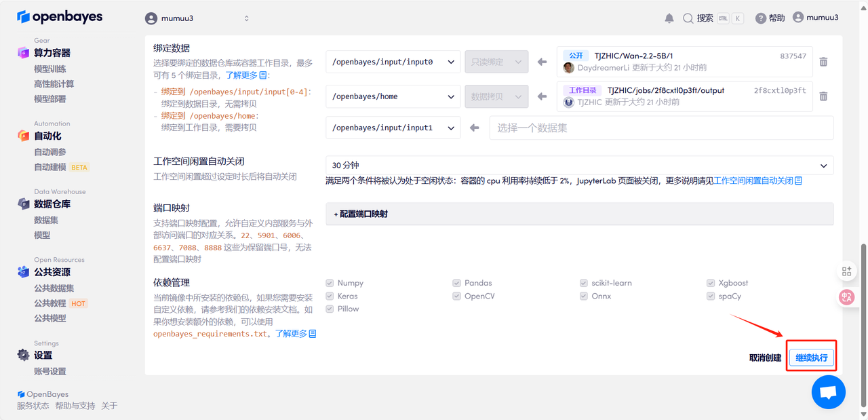The image size is (868, 420).
Task: Open the blue chat support bubble
Action: coord(828,392)
